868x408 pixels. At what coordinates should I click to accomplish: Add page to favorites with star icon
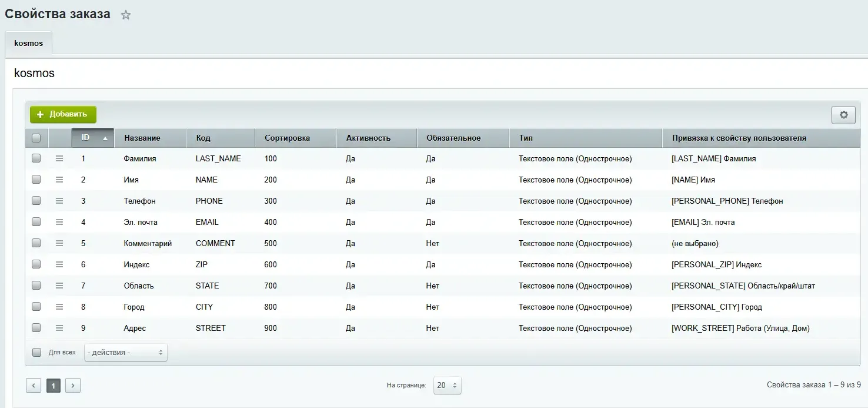click(126, 15)
